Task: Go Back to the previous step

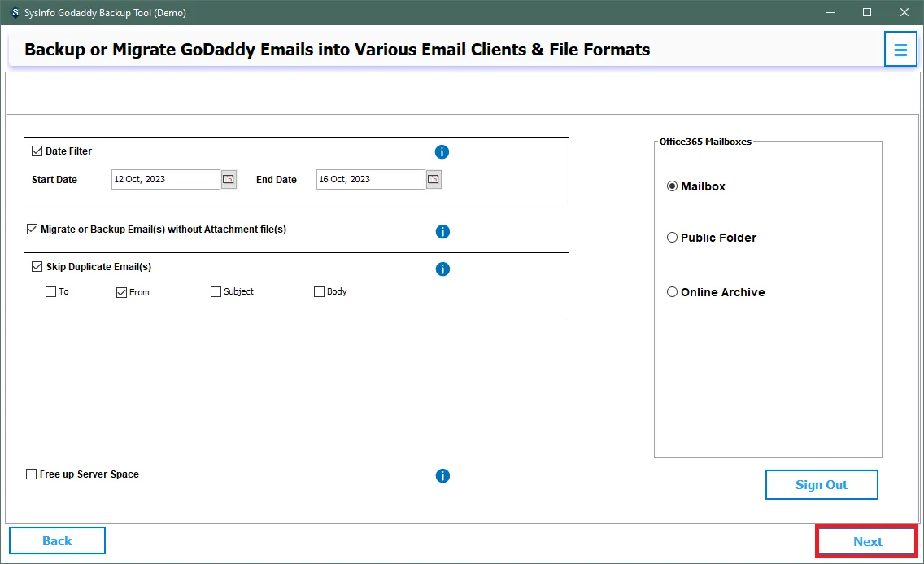Action: (57, 541)
